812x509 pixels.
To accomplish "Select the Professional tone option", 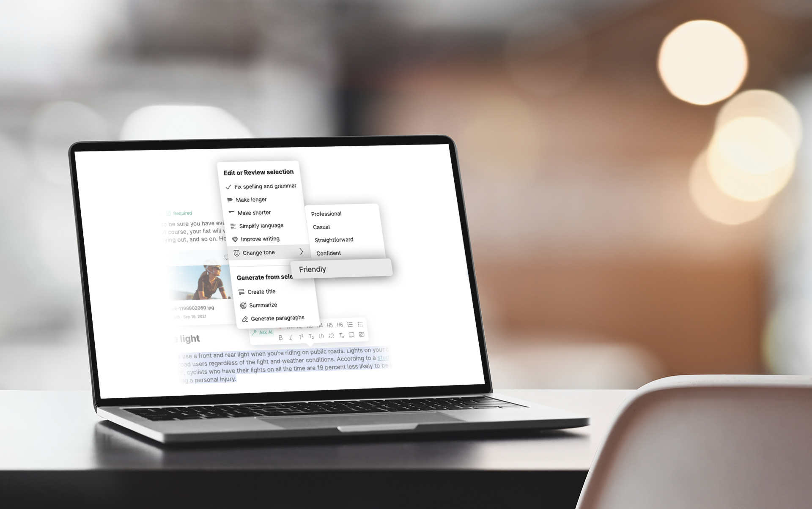I will click(x=327, y=213).
